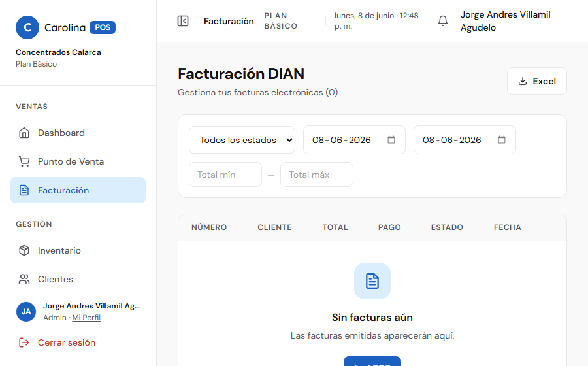Click the Total mín input field
This screenshot has width=588, height=366.
[225, 175]
